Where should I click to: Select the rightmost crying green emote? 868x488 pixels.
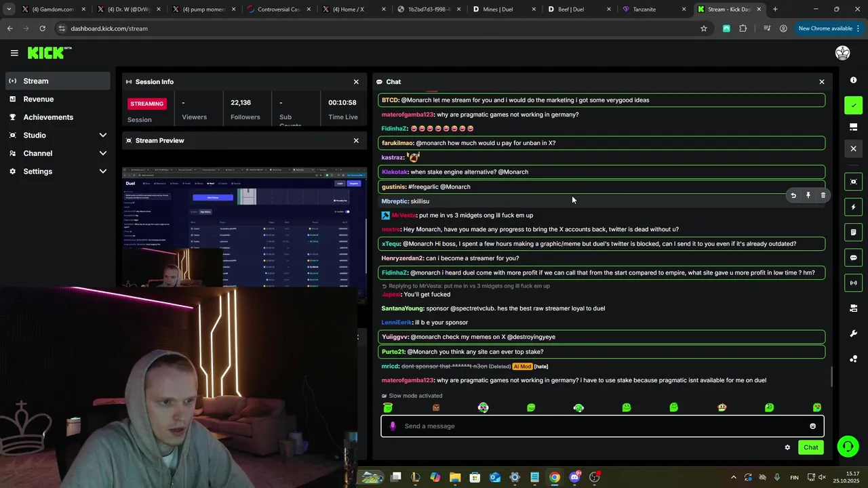pyautogui.click(x=817, y=407)
